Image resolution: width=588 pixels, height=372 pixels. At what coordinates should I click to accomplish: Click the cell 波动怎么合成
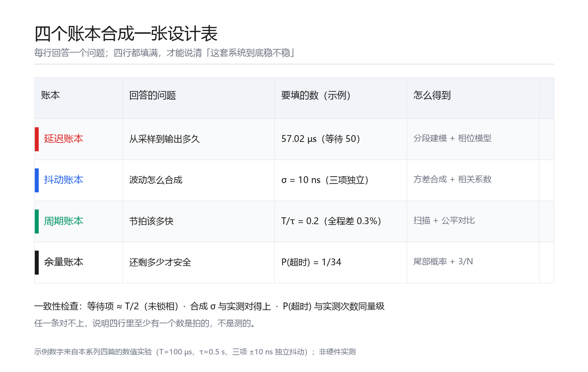(156, 180)
